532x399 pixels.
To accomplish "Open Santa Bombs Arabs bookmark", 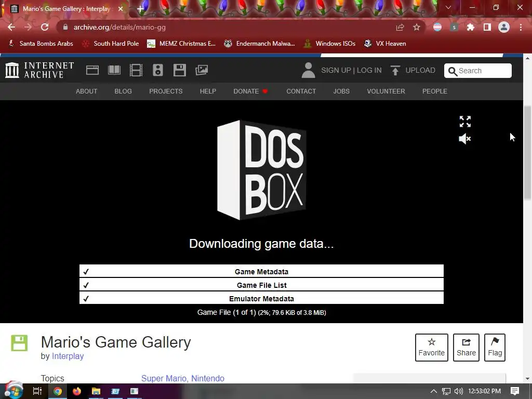I will coord(41,44).
